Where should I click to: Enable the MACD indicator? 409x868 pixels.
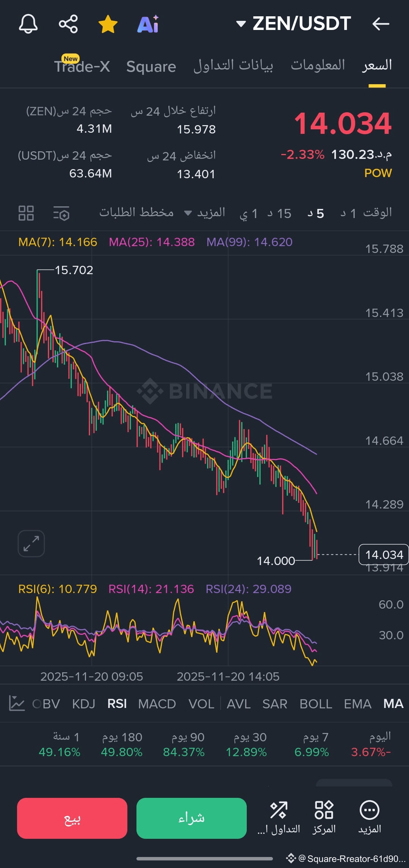click(x=157, y=704)
